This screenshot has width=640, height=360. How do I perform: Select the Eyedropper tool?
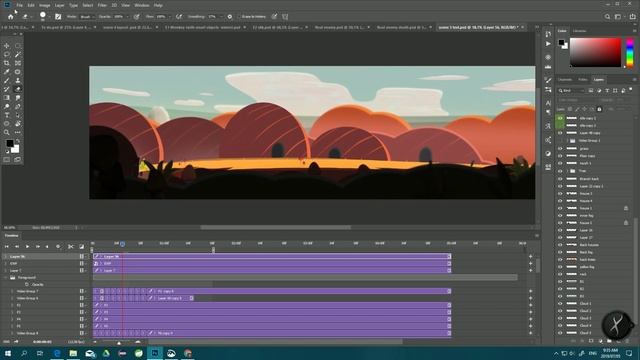[x=7, y=72]
